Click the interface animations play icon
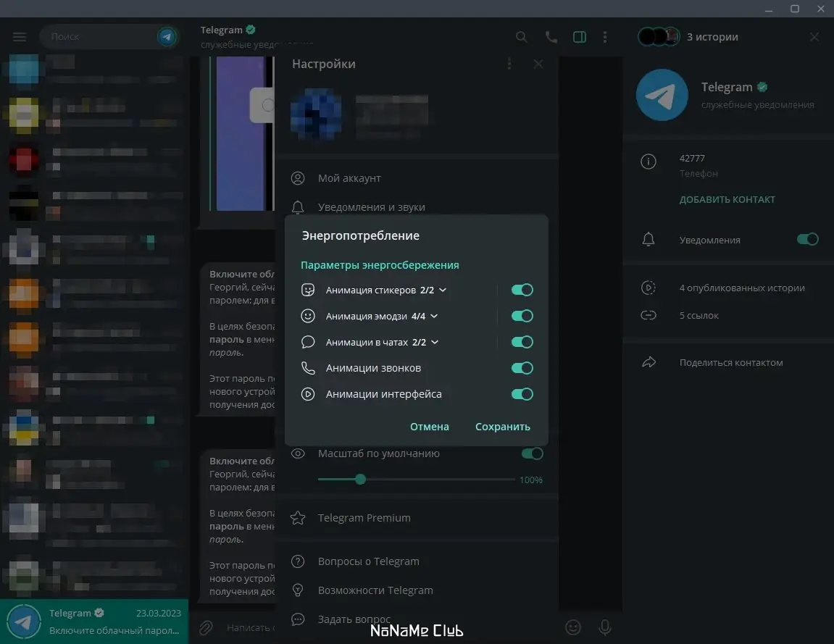The height and width of the screenshot is (644, 834). pyautogui.click(x=308, y=394)
